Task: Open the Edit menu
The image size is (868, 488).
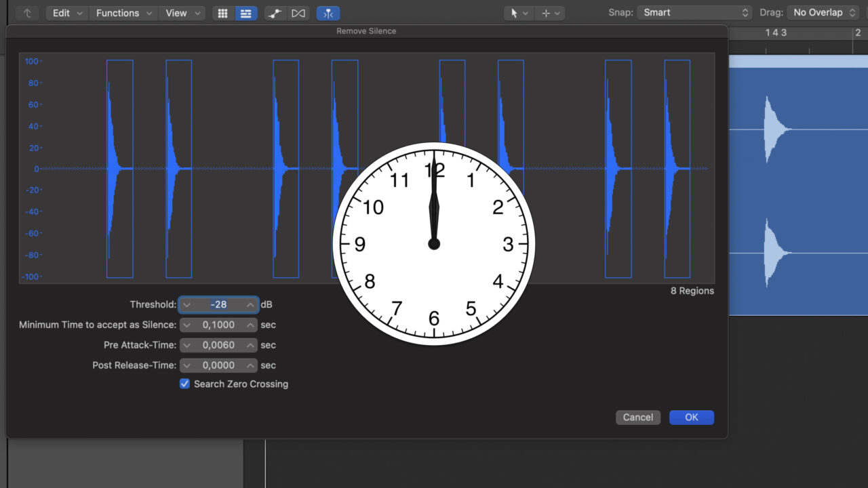Action: tap(66, 12)
